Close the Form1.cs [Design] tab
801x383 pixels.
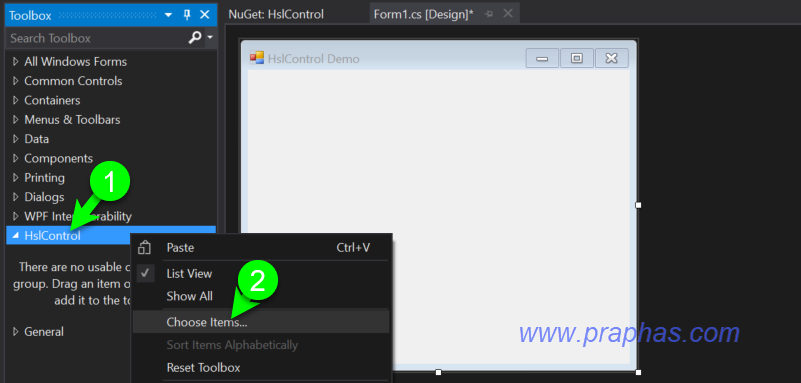click(x=508, y=14)
